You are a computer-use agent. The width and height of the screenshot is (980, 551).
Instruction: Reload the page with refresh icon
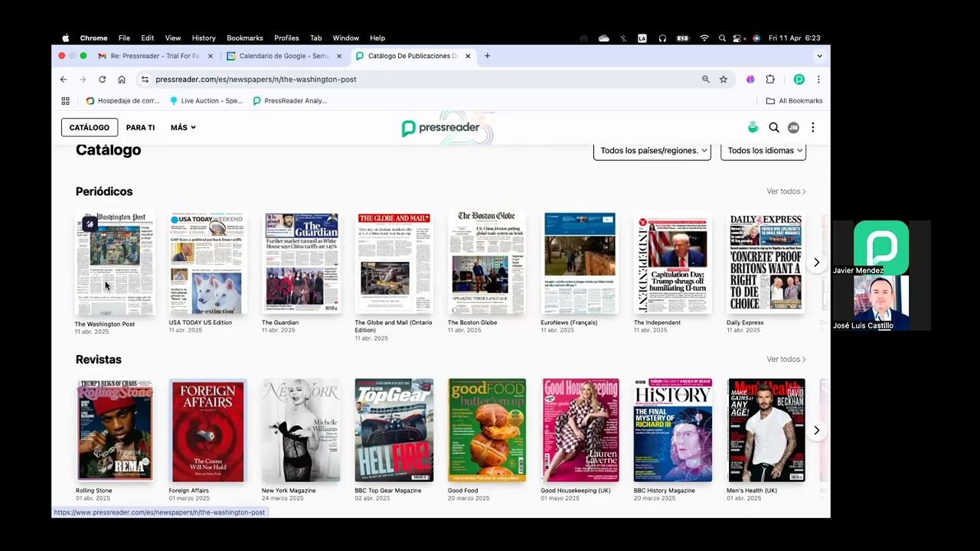[x=102, y=80]
